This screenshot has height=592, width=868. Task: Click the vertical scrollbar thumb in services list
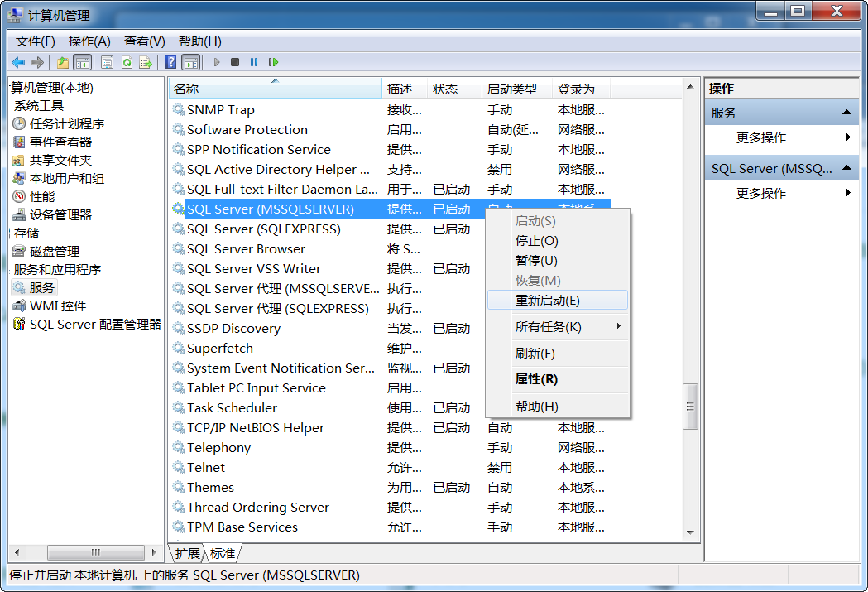click(x=690, y=407)
